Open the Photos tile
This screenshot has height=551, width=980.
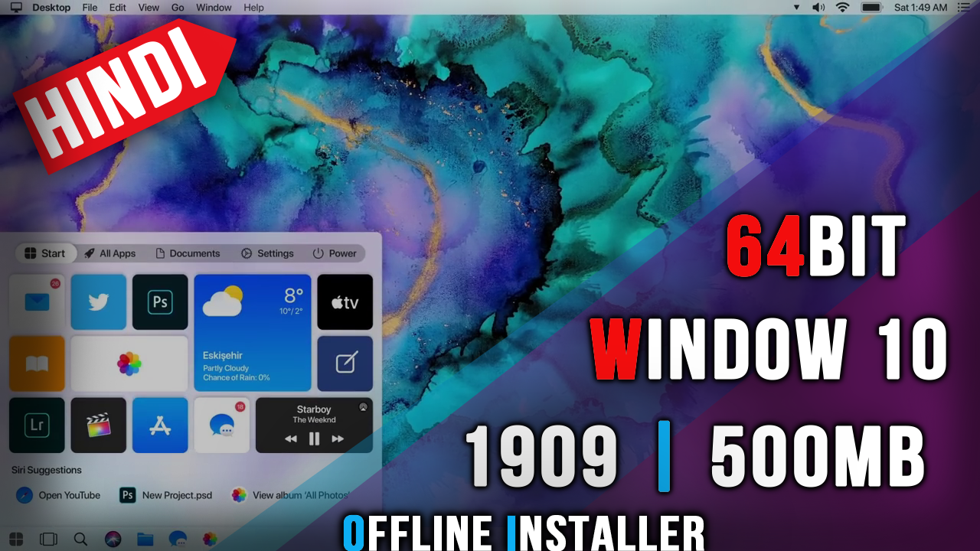point(129,364)
